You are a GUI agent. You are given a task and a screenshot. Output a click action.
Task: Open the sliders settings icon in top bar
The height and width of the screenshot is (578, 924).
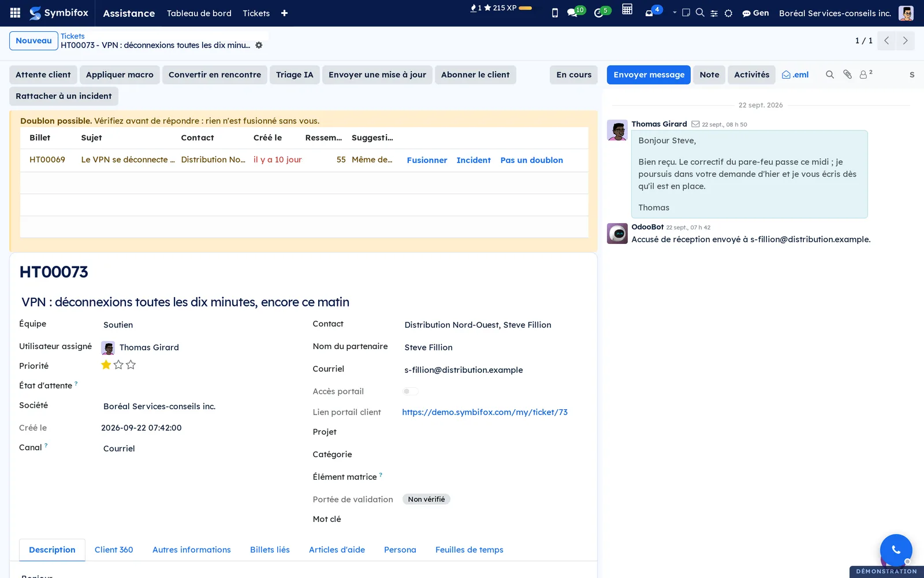pos(714,13)
